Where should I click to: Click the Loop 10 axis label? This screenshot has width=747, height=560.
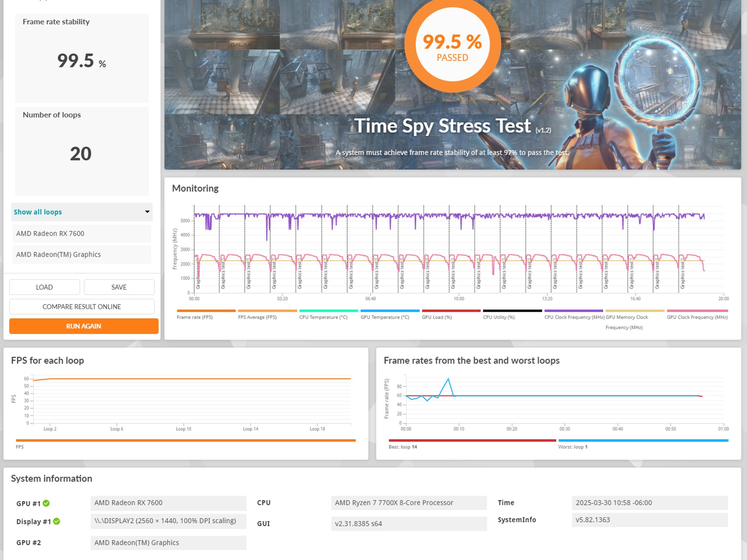click(x=183, y=429)
